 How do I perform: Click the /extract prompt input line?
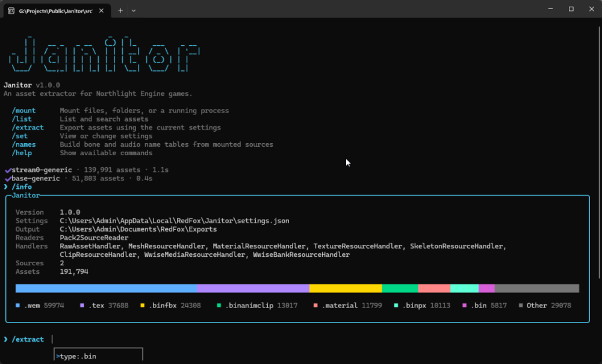28,339
